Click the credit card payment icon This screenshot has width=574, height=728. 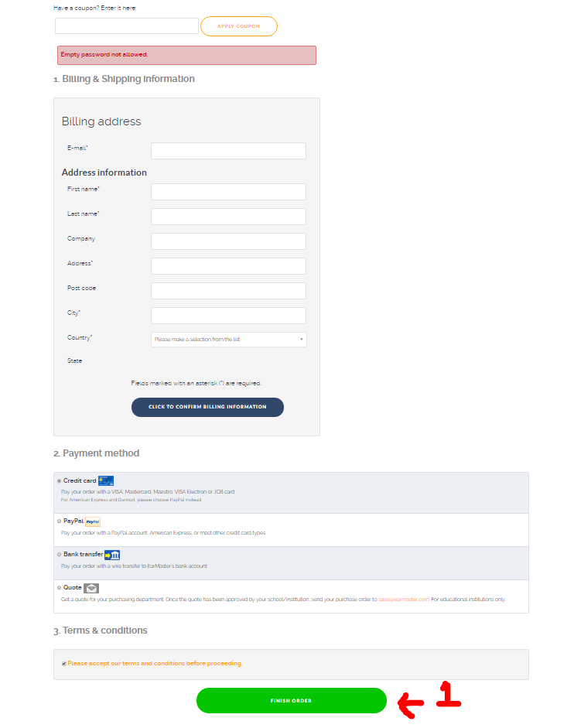pos(106,480)
